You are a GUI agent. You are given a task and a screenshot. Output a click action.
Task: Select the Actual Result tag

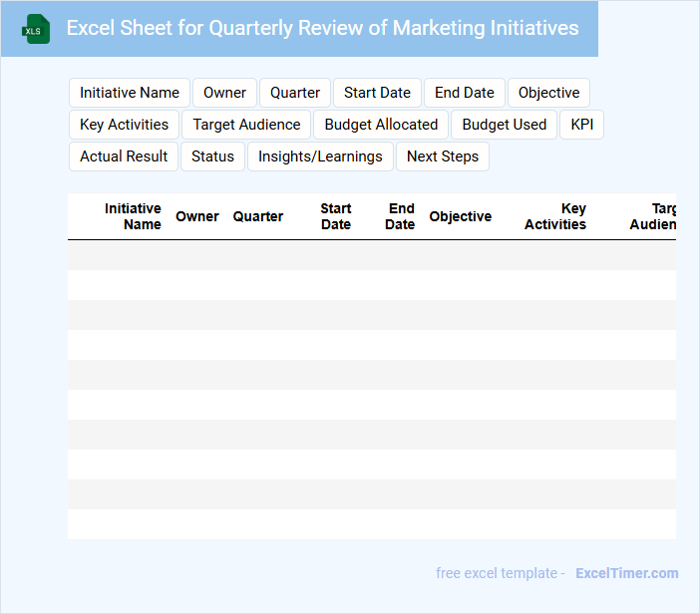(124, 156)
